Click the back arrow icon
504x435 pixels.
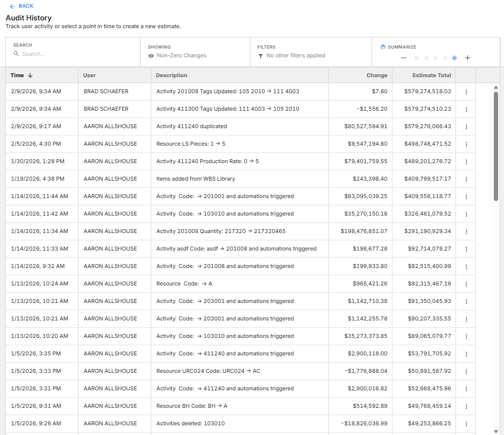pos(11,6)
